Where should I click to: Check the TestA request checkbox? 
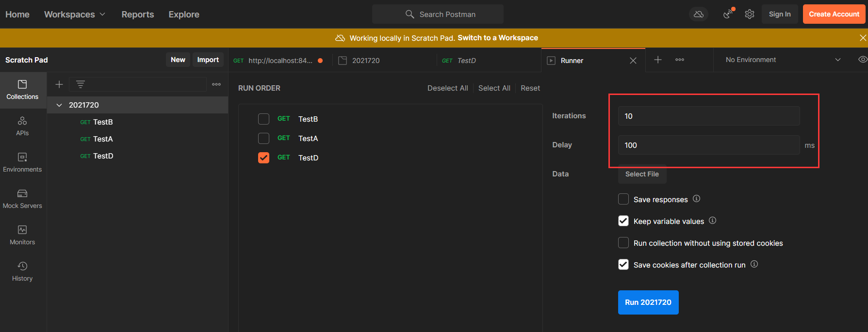tap(263, 138)
